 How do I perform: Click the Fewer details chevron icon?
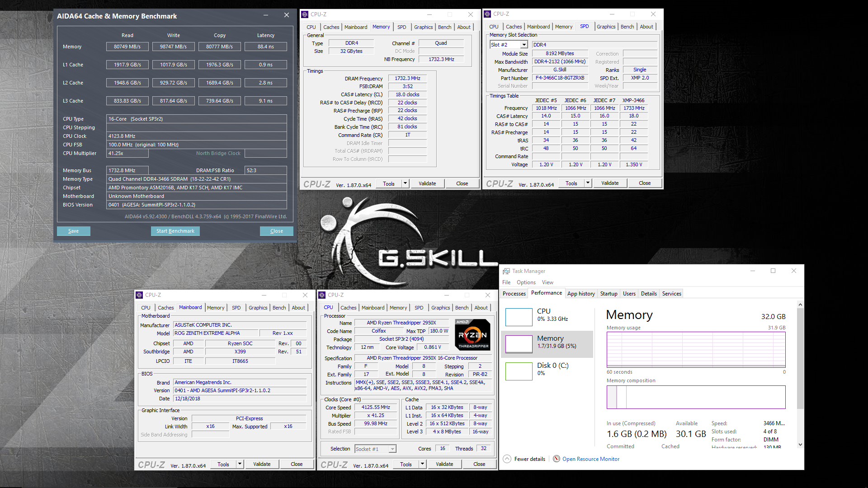tap(507, 459)
